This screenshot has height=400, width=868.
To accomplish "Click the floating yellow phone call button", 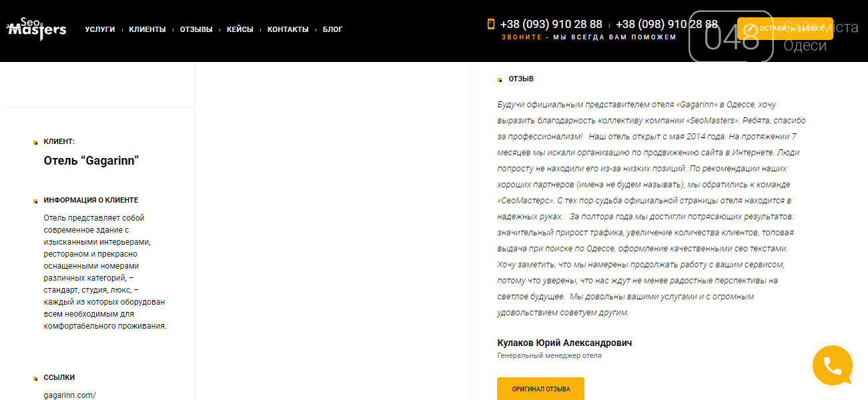I will [833, 365].
